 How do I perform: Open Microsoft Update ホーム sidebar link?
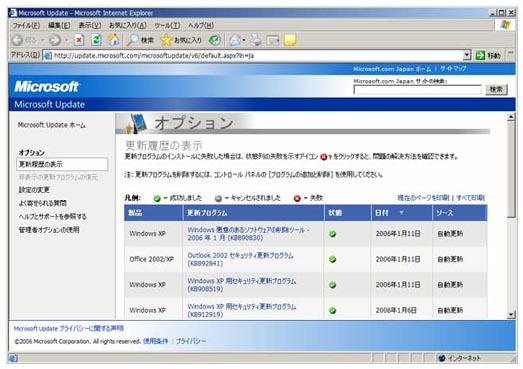pyautogui.click(x=52, y=125)
